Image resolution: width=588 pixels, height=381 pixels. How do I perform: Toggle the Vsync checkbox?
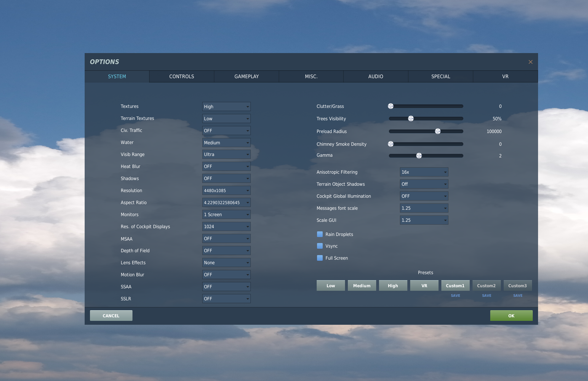(320, 246)
